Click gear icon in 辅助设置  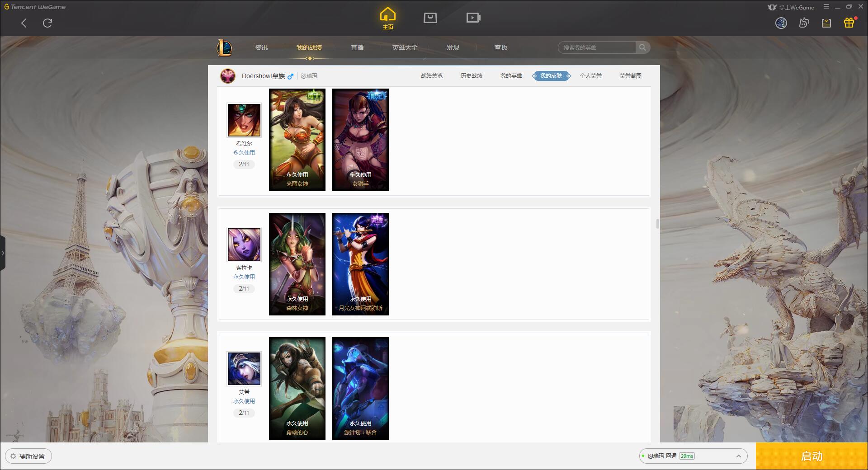point(13,456)
